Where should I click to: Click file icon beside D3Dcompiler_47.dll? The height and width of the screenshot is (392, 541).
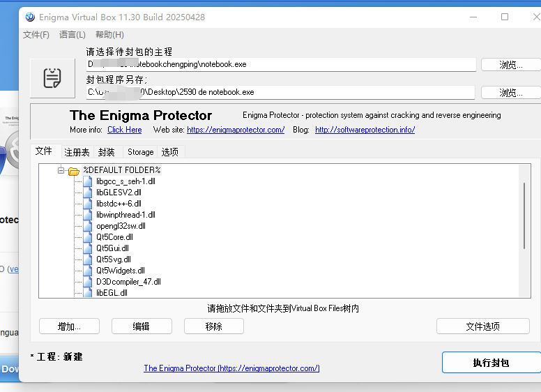pyautogui.click(x=88, y=282)
